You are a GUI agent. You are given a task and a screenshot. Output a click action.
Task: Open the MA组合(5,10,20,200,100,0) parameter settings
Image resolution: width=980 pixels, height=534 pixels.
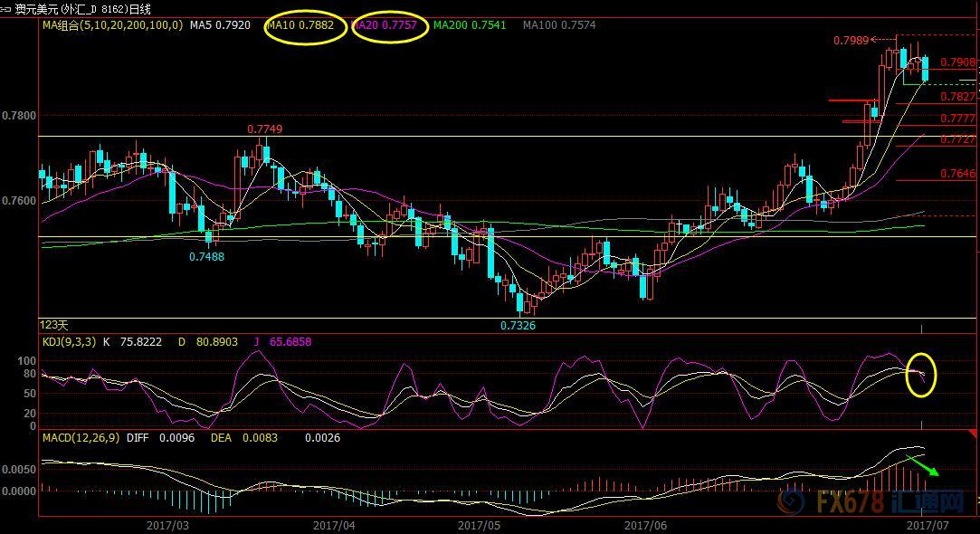(111, 25)
